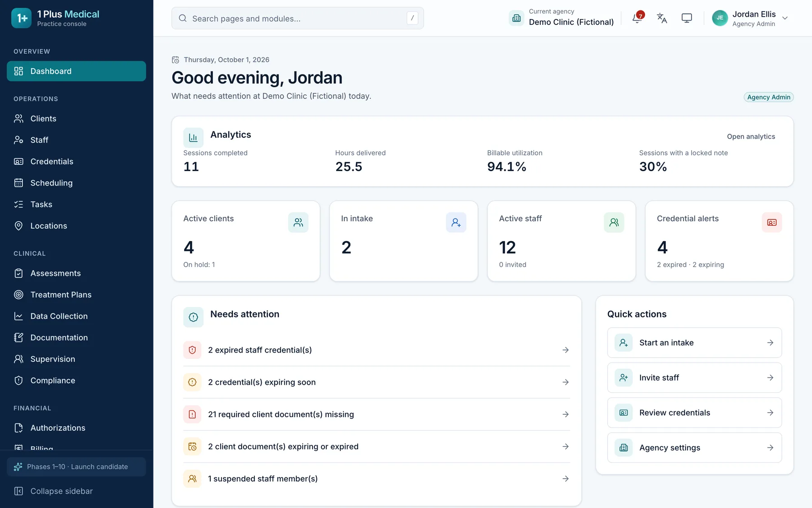The image size is (812, 508).
Task: Click the 1 Plus Medical logo icon
Action: coord(22,18)
